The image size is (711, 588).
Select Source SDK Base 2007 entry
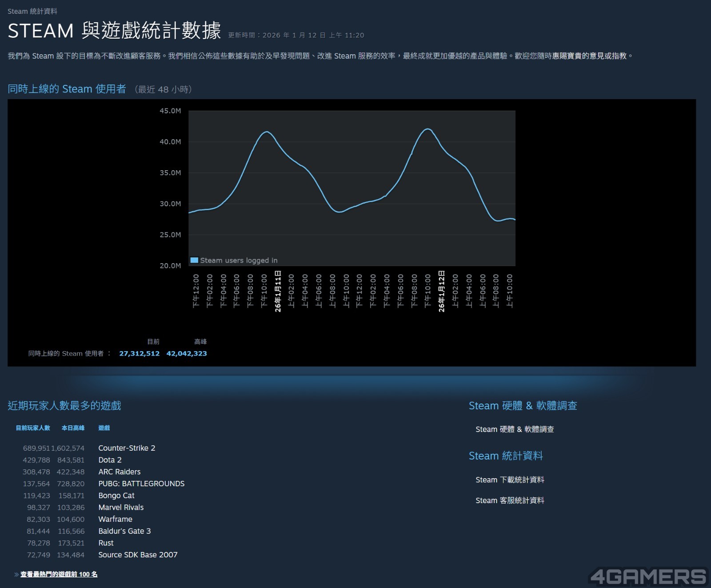pos(138,555)
